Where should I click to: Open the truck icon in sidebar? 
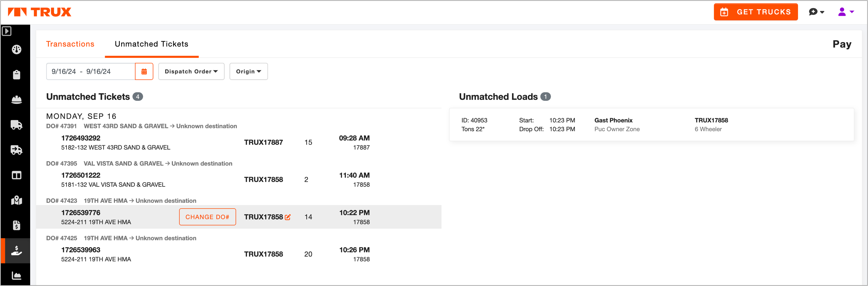click(16, 125)
